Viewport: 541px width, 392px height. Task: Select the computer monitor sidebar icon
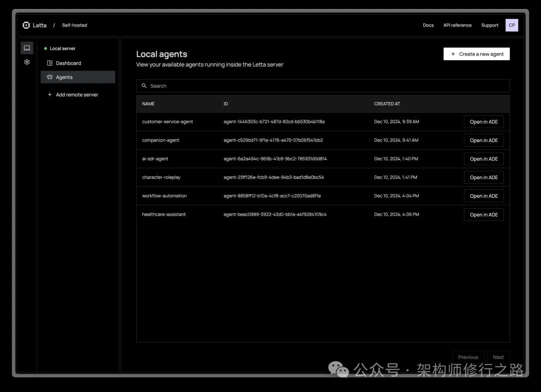(27, 48)
